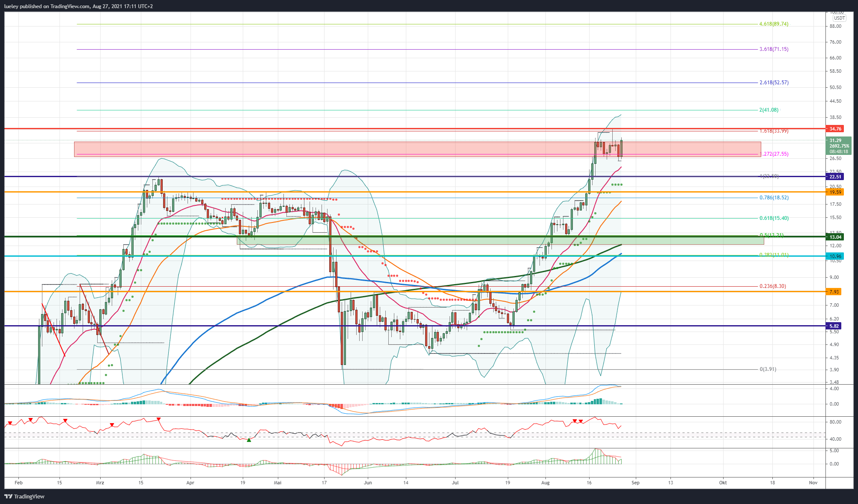Select the green support zone rectangle
Screen dimensions: 858x504
(x=500, y=240)
